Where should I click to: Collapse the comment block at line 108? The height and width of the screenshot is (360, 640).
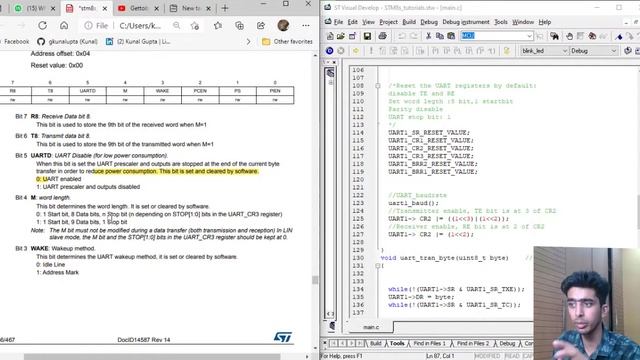[378, 86]
